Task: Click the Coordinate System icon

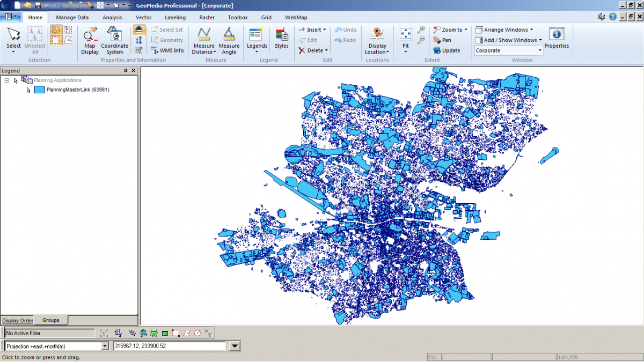Action: [114, 40]
